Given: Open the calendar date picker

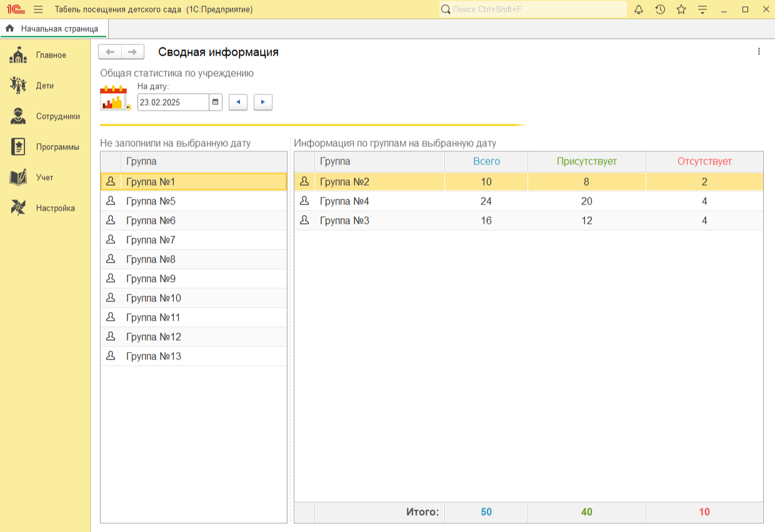Looking at the screenshot, I should 215,102.
